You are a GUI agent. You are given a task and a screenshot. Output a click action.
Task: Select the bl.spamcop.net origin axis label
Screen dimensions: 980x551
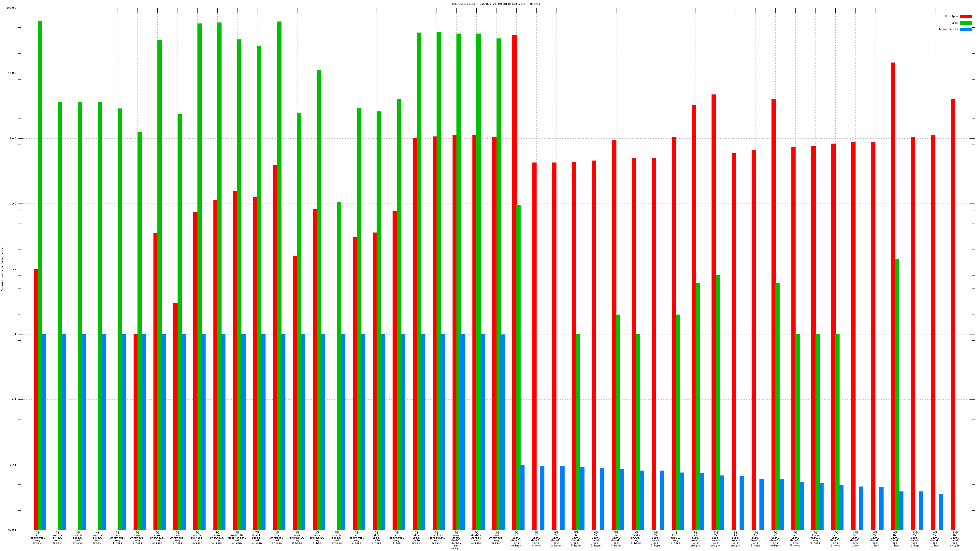click(x=277, y=538)
